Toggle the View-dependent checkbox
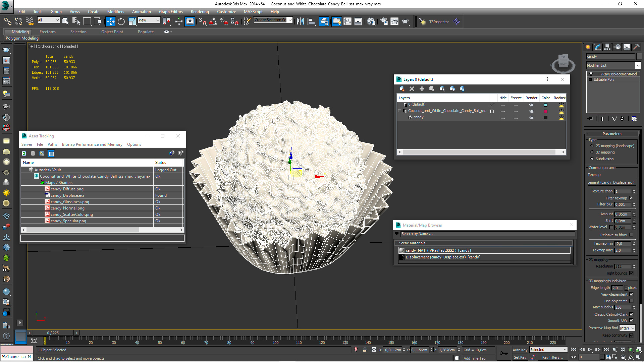Image resolution: width=644 pixels, height=362 pixels. click(x=631, y=294)
